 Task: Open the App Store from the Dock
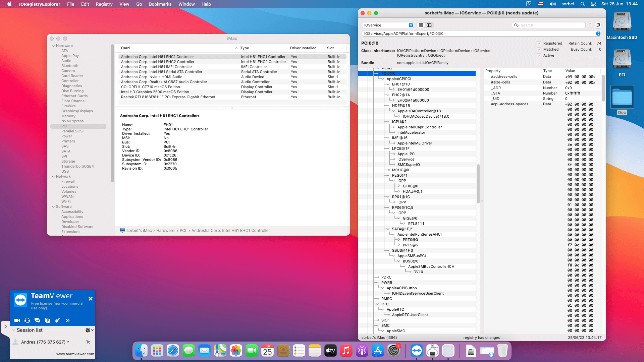click(378, 351)
